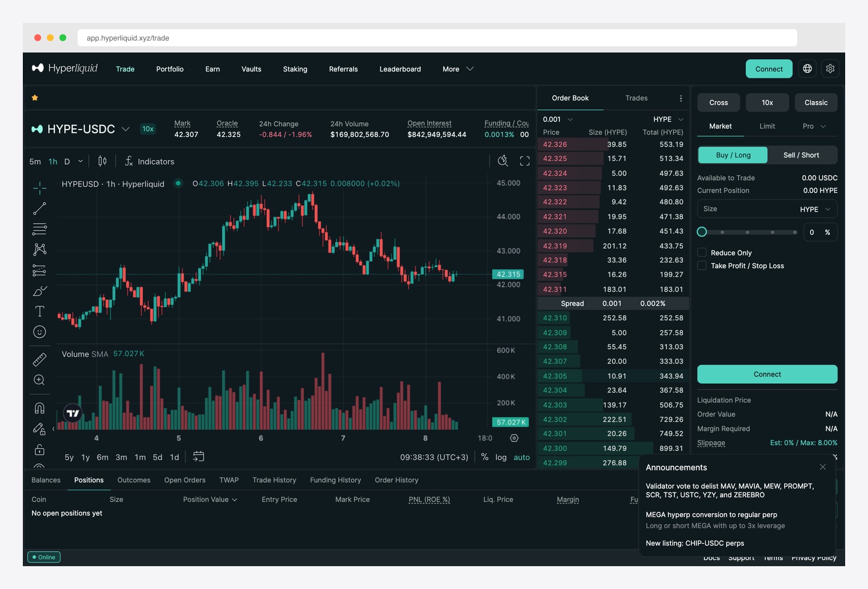
Task: Toggle auto scale on chart
Action: 521,457
